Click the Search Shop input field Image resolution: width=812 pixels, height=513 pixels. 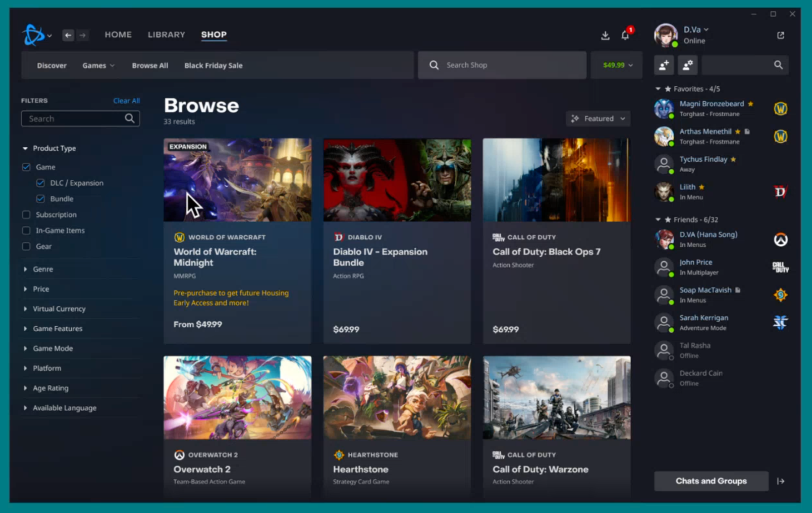click(502, 65)
